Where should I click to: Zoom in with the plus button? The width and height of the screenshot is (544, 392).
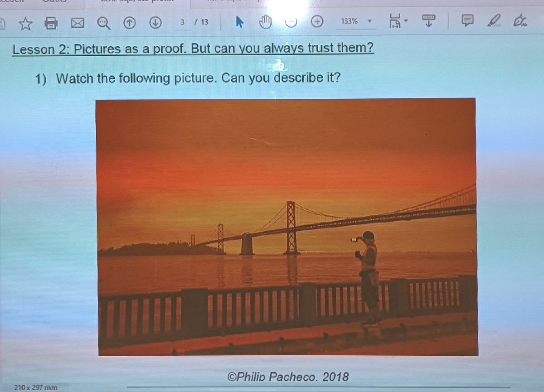point(317,21)
